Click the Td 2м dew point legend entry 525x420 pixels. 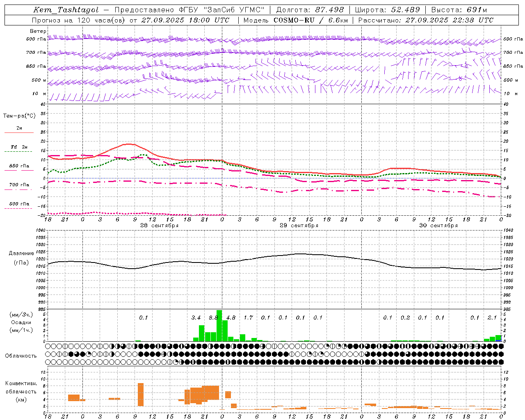(x=19, y=147)
